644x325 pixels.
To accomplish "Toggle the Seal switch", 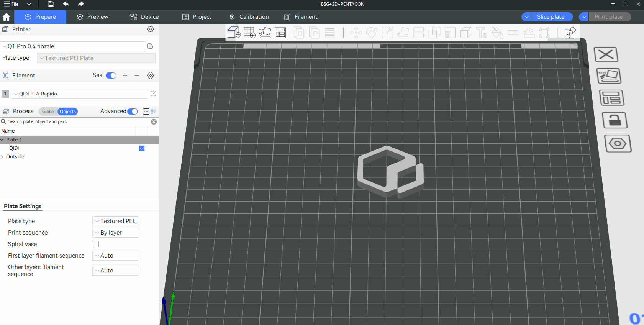I will point(111,76).
